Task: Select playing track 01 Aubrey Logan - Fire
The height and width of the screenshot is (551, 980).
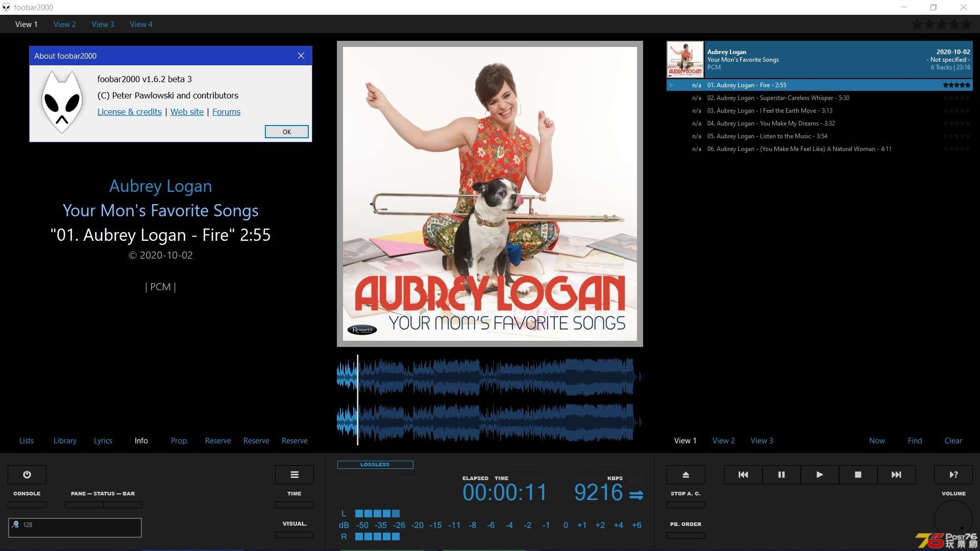Action: [820, 85]
